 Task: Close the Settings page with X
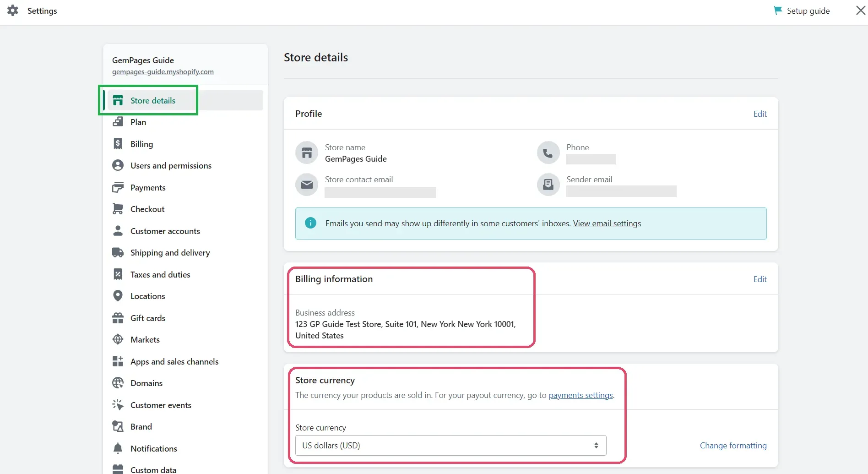860,11
